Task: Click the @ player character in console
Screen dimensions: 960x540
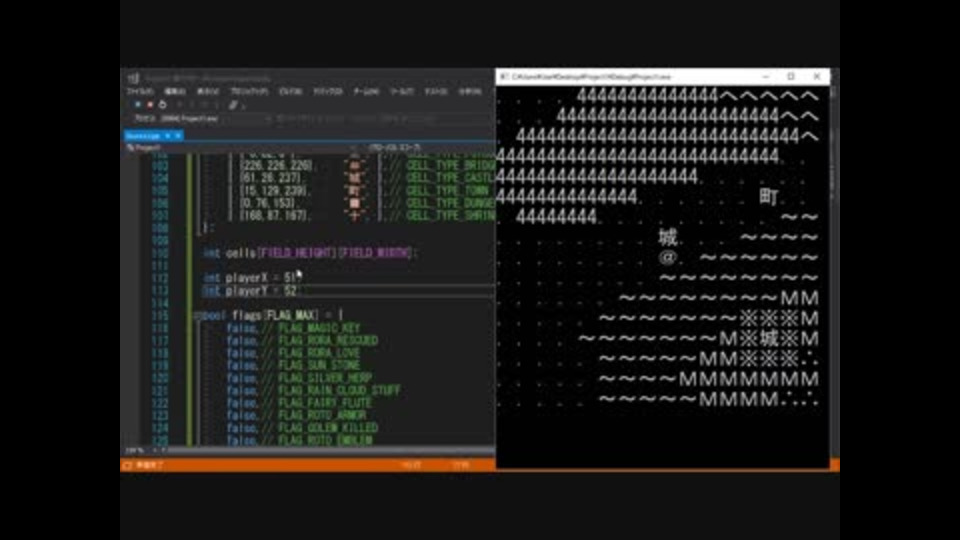Action: tap(668, 258)
